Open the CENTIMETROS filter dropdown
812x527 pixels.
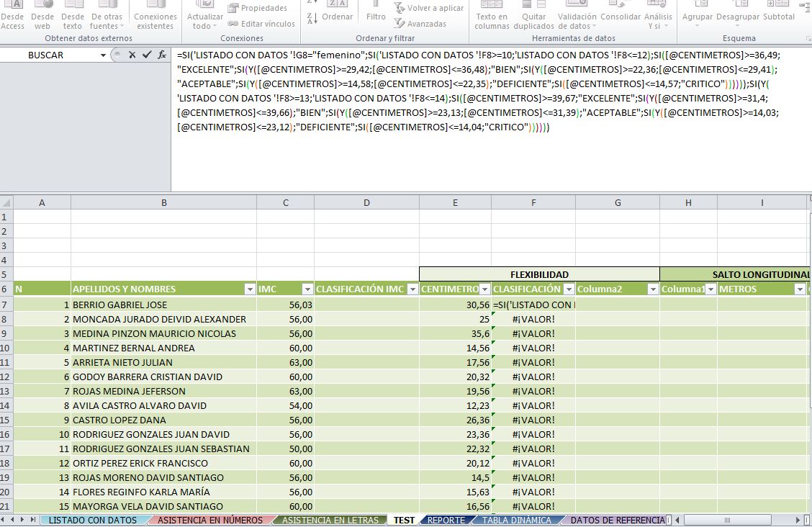(484, 289)
